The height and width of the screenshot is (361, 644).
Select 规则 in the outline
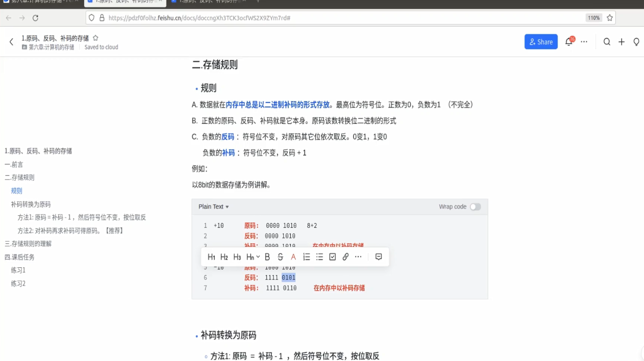[x=17, y=191]
